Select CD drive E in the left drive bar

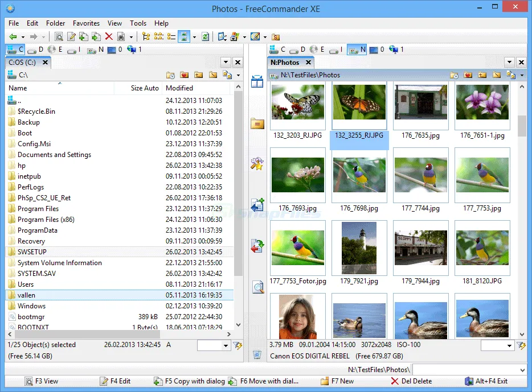pyautogui.click(x=55, y=50)
